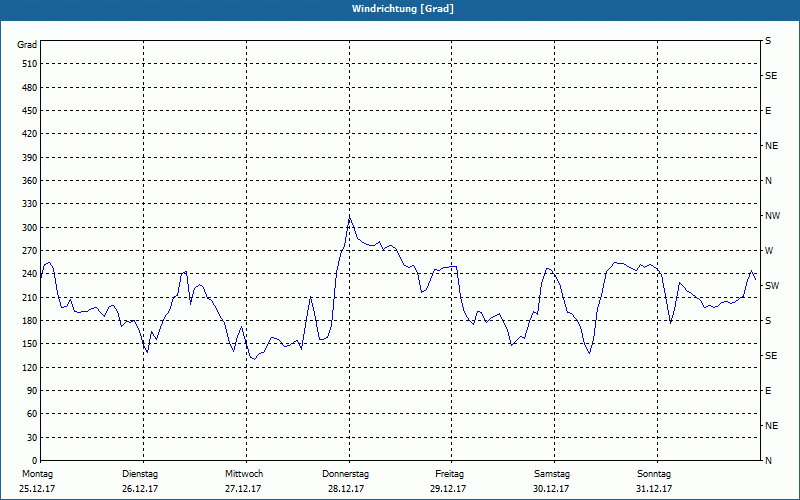Click compass label 'N' at the 0 baseline
The image size is (800, 500).
pyautogui.click(x=768, y=460)
